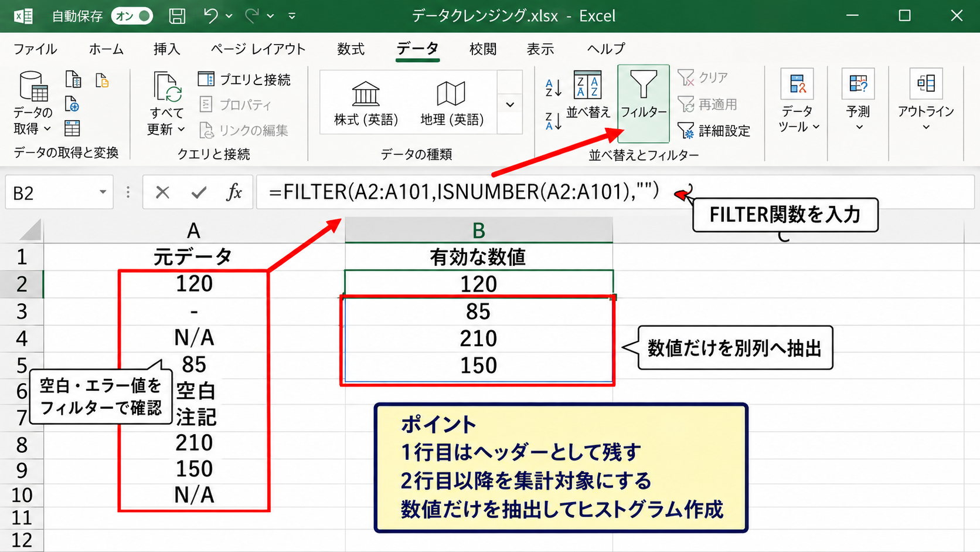
Task: Select the 地理 (英語) data type
Action: pos(451,103)
